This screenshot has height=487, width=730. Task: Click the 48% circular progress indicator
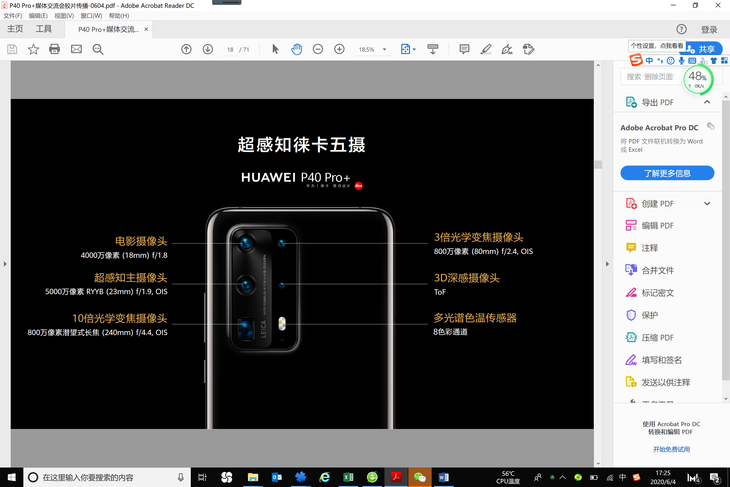pyautogui.click(x=698, y=79)
